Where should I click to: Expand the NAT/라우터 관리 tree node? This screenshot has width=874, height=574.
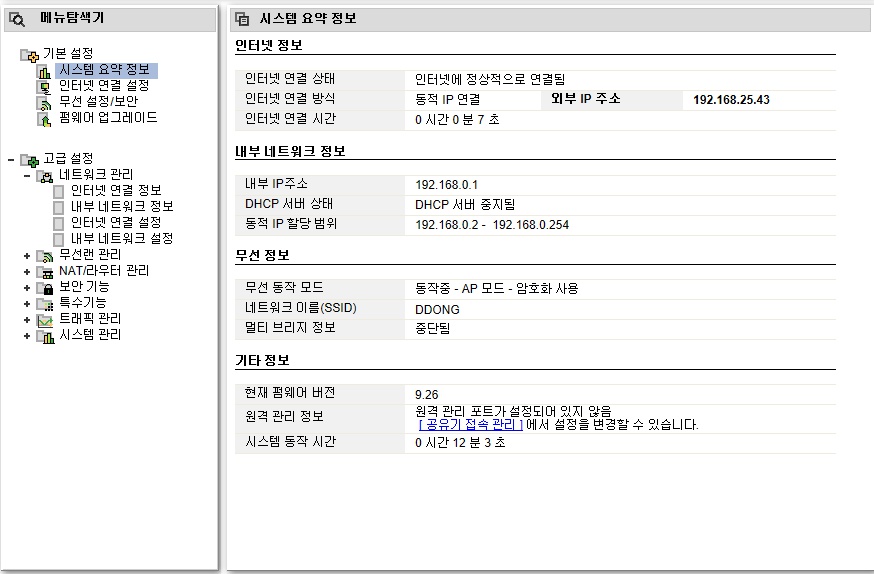[27, 272]
